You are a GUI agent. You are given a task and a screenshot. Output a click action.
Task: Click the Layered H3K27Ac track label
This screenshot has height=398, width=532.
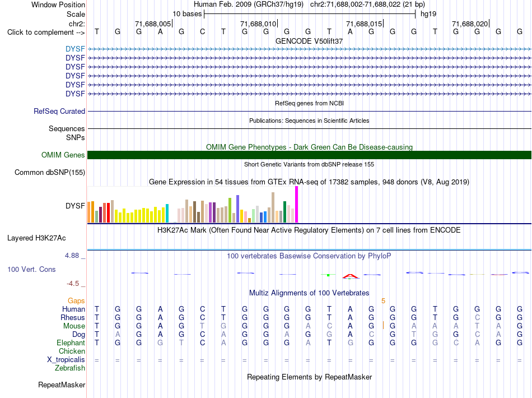tap(36, 238)
